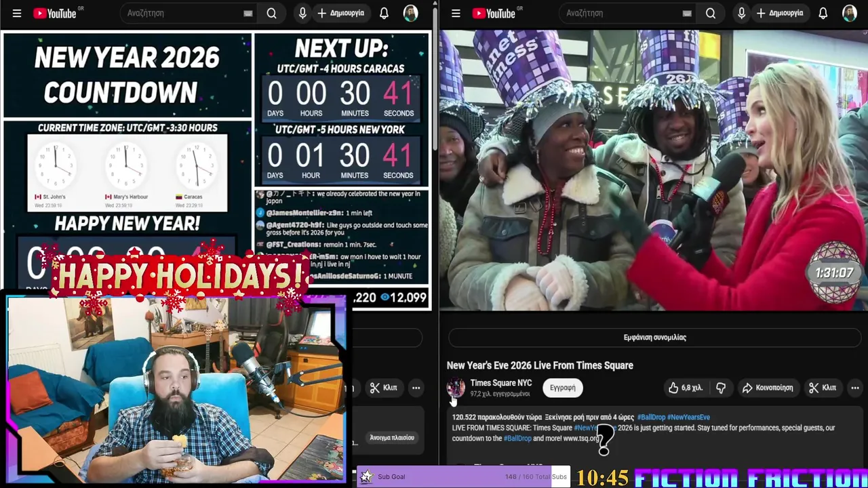Open account avatar menu in right window
The height and width of the screenshot is (488, 868).
pyautogui.click(x=849, y=13)
